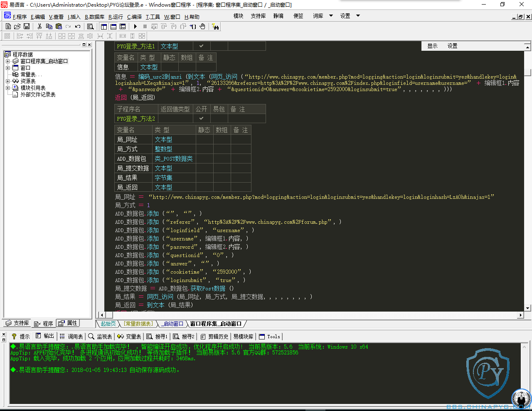Open the B.数据库 menu
Screen dimensions: 532x411
[94, 17]
